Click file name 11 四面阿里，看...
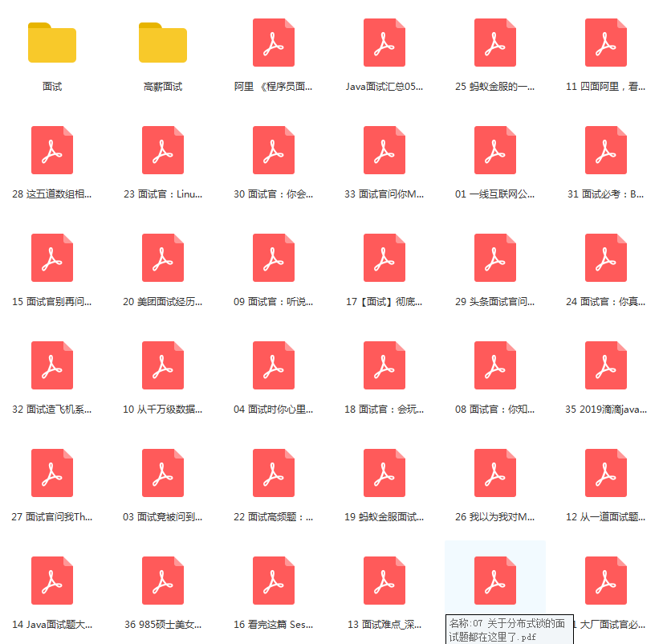Viewport: 663px width, 644px height. (x=606, y=87)
